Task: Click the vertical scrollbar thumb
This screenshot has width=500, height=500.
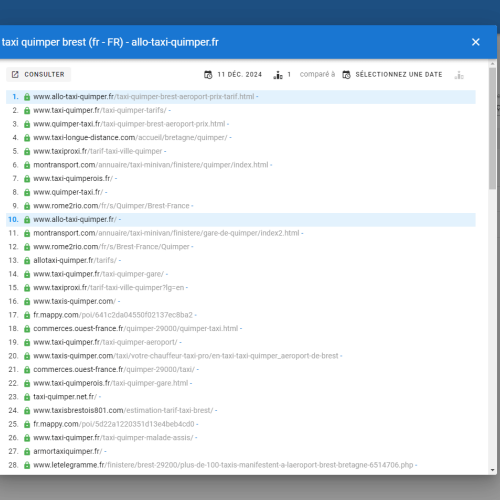Action: [x=492, y=128]
